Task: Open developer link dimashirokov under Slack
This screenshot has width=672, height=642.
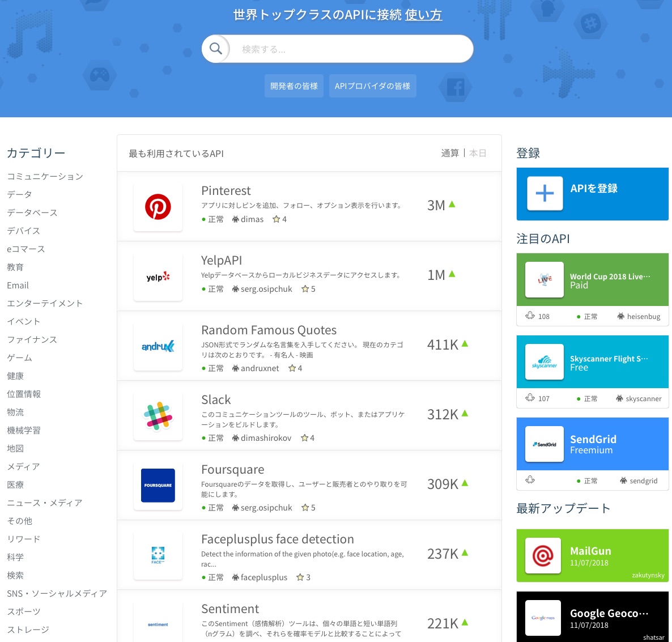Action: [266, 438]
